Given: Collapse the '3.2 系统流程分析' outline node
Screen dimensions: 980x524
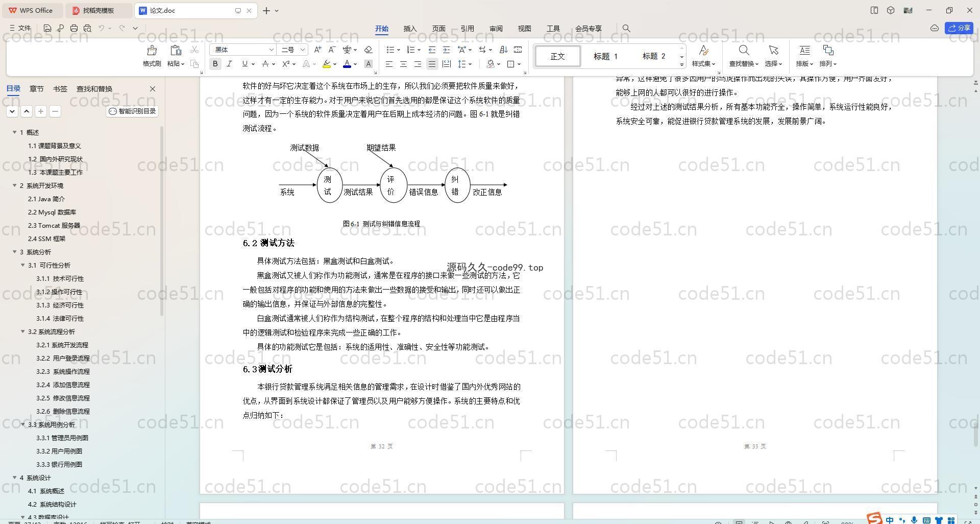Looking at the screenshot, I should (23, 331).
